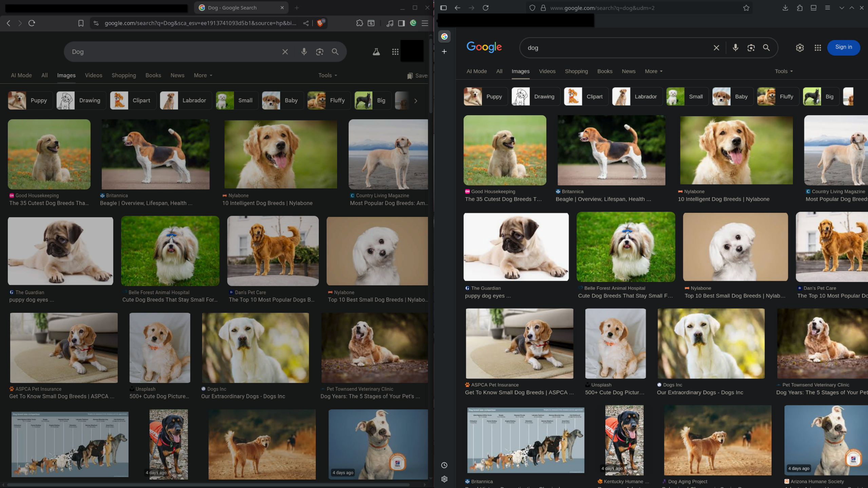Bookmark page with star icon in right browser
This screenshot has width=868, height=488.
(x=746, y=8)
